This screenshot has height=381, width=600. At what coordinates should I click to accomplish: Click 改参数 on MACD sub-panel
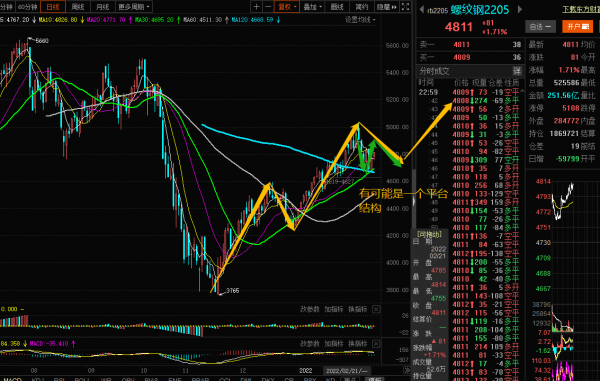coord(309,344)
